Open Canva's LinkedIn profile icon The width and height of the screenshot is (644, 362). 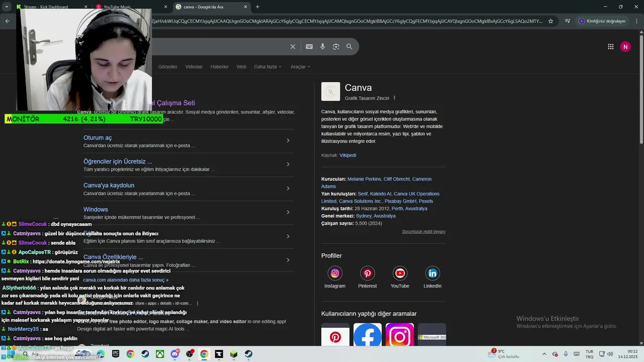[x=432, y=274]
